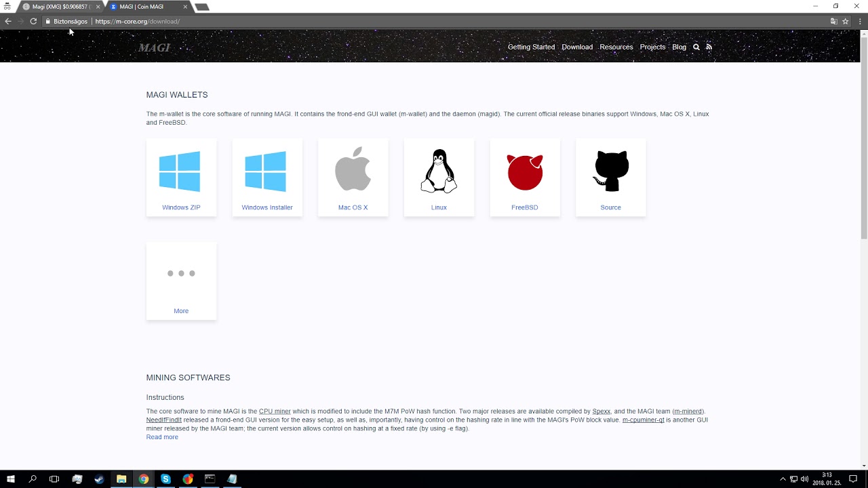868x488 pixels.
Task: Click the Windows ZIP text link
Action: pyautogui.click(x=181, y=207)
